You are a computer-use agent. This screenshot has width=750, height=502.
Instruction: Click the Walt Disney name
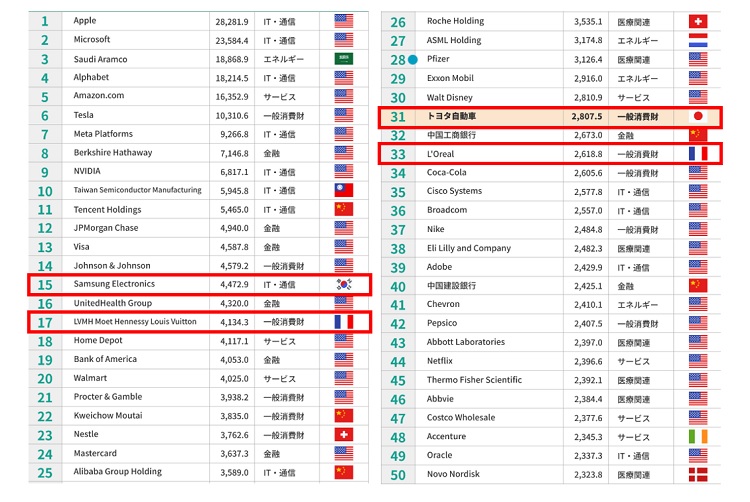(450, 98)
